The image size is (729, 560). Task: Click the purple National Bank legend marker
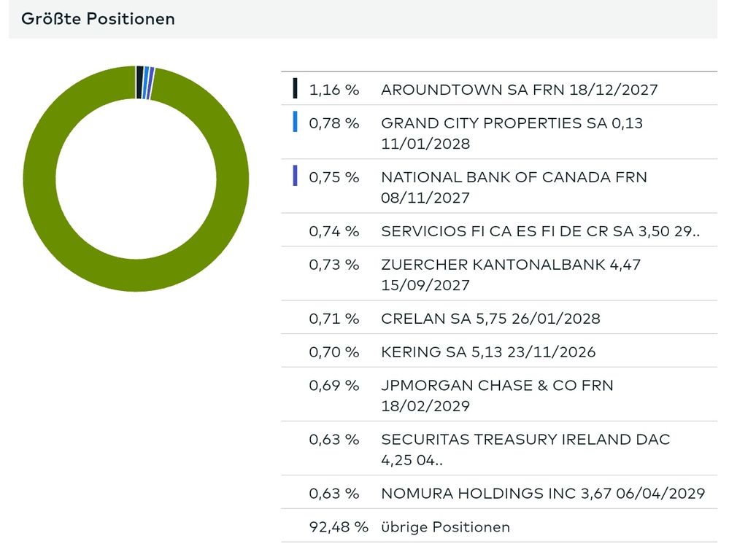tap(296, 176)
